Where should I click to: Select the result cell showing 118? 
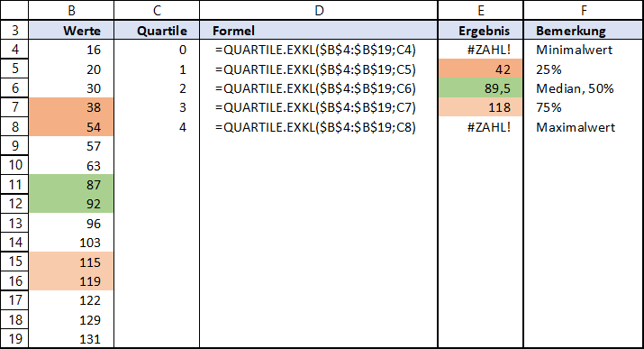coord(481,107)
